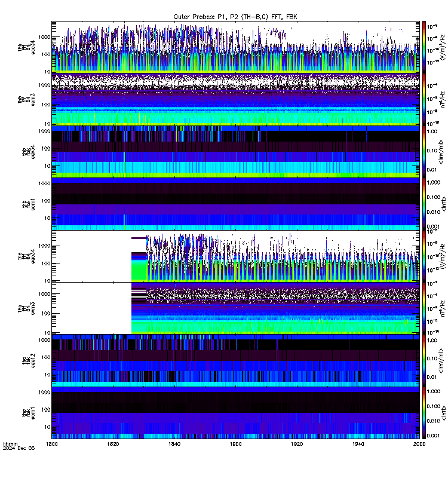This screenshot has width=448, height=478.
Task: Click the 1820 time axis label
Action: (113, 444)
